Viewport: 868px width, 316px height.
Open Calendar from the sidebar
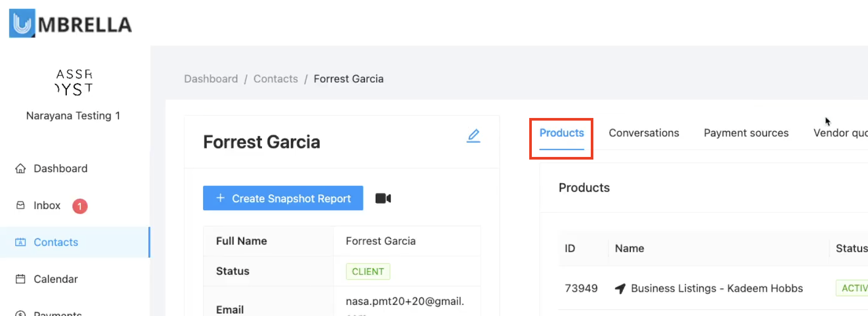[x=56, y=279]
